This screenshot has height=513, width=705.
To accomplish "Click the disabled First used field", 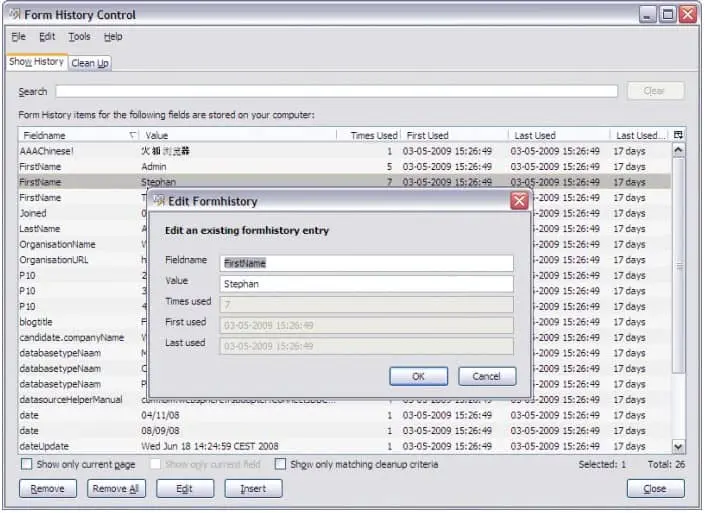I will coord(366,325).
